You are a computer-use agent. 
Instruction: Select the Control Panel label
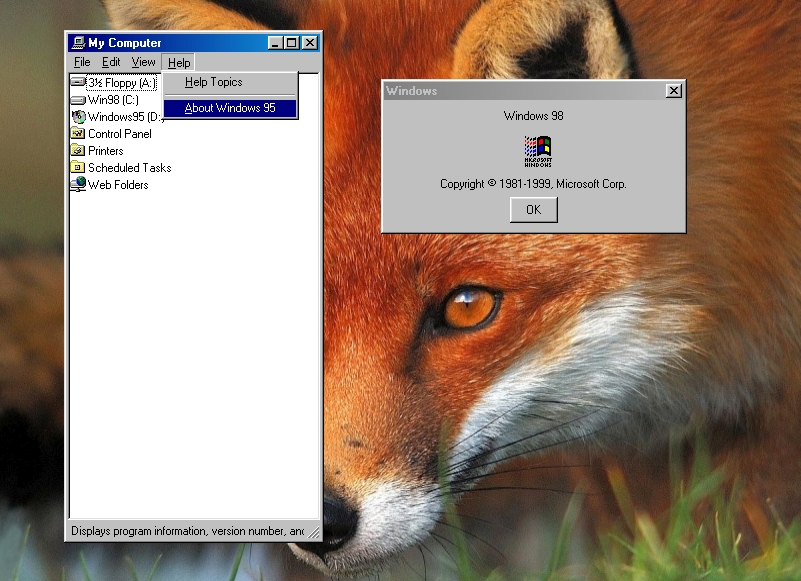coord(120,134)
